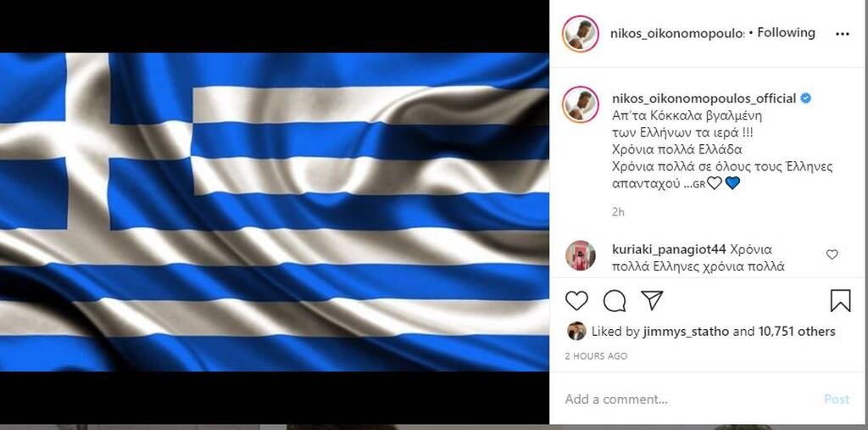This screenshot has height=430, width=868.
Task: Share post using paper plane icon
Action: [652, 300]
